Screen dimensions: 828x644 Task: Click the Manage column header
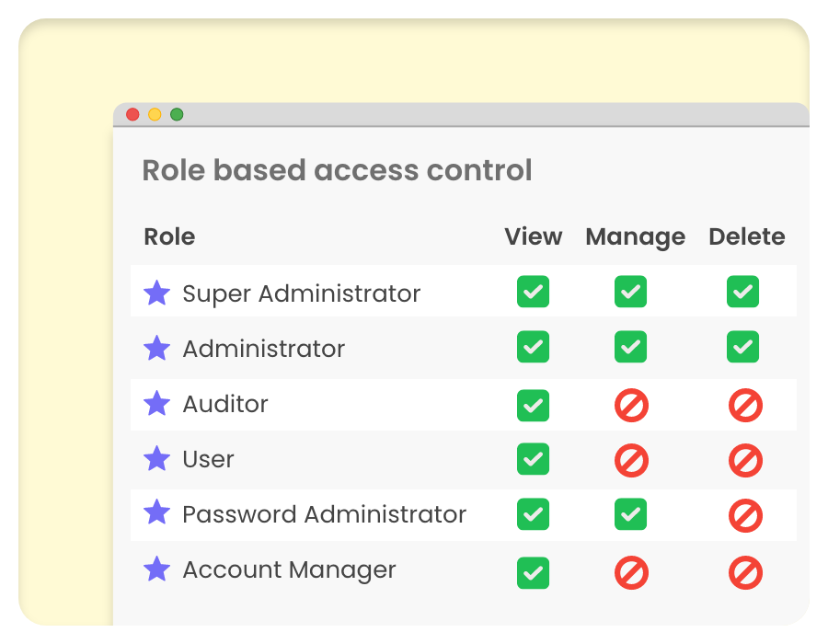[x=635, y=236]
